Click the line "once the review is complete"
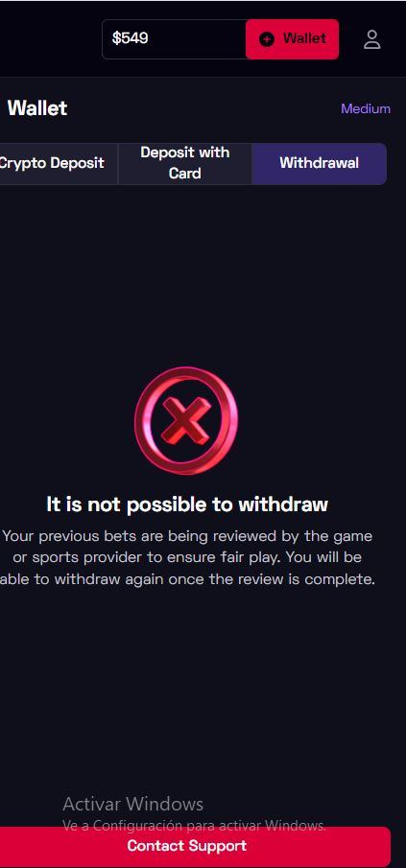406x868 pixels. 188,579
